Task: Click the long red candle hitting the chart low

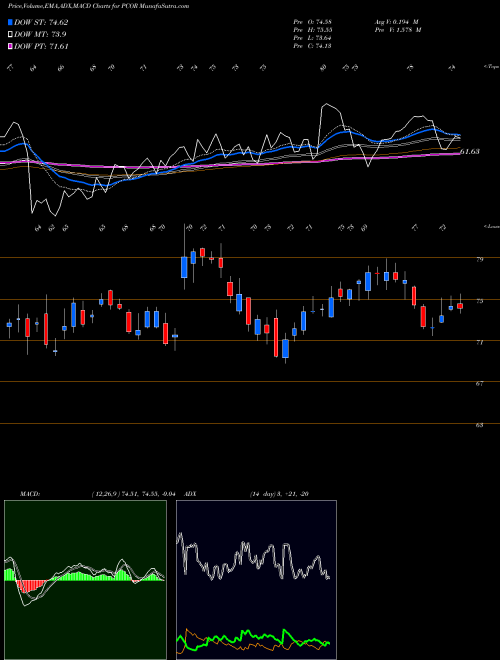Action: coord(276,337)
